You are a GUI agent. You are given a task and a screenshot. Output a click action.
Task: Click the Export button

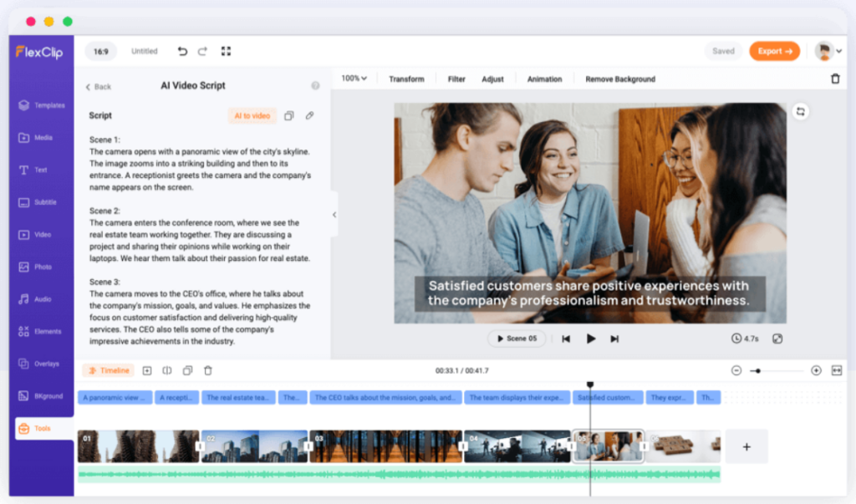click(774, 51)
